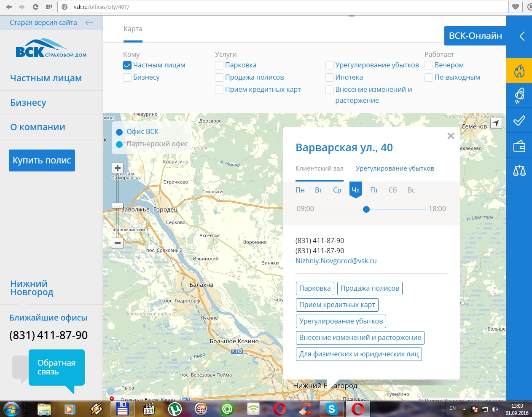Click the Офис ВСК legend item
This screenshot has width=532, height=417.
click(x=137, y=132)
